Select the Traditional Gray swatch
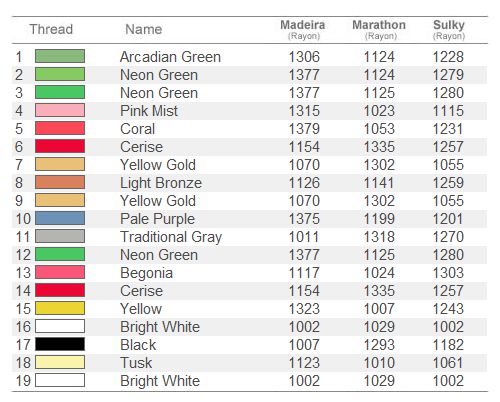 60,236
